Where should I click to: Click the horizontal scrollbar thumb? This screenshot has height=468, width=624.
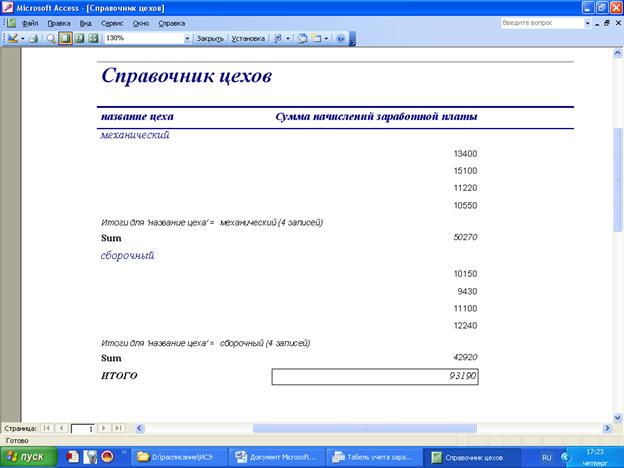[x=365, y=428]
